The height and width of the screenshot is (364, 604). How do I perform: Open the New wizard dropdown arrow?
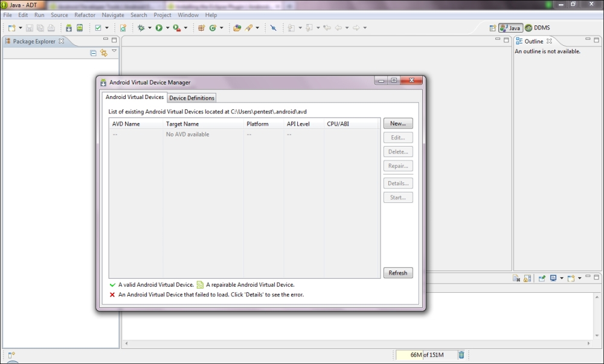[21, 28]
